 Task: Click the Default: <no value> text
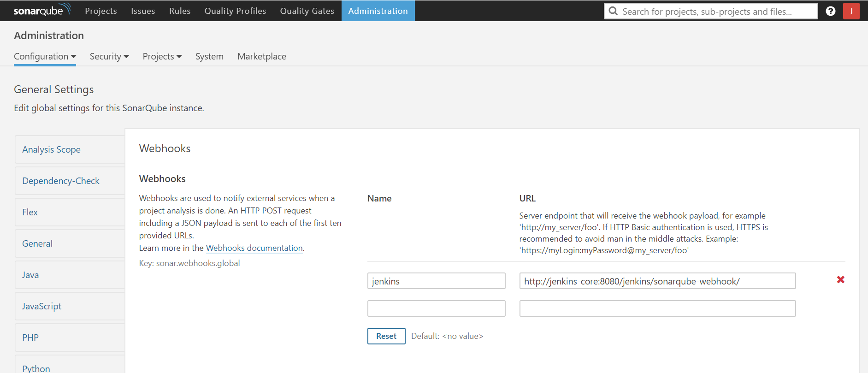[x=447, y=336]
